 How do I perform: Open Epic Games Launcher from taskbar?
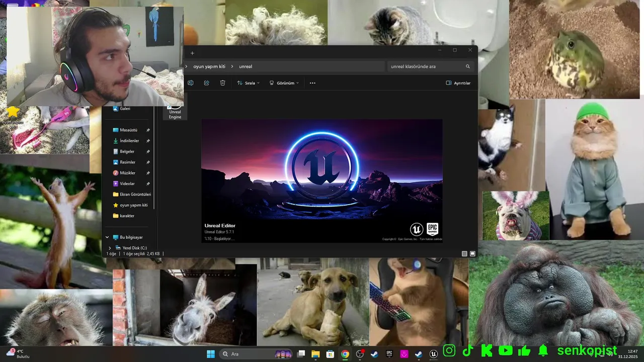pyautogui.click(x=389, y=354)
